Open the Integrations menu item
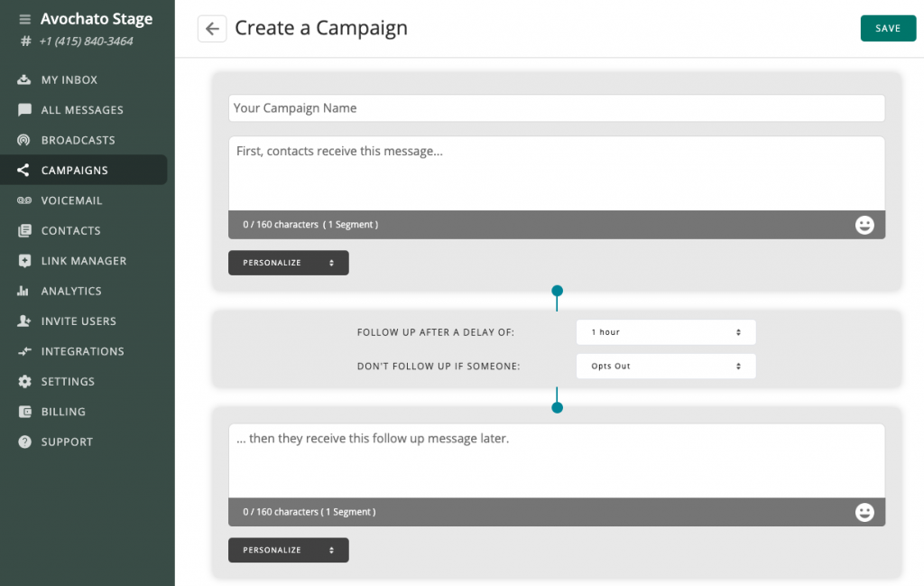This screenshot has height=586, width=924. (x=82, y=351)
